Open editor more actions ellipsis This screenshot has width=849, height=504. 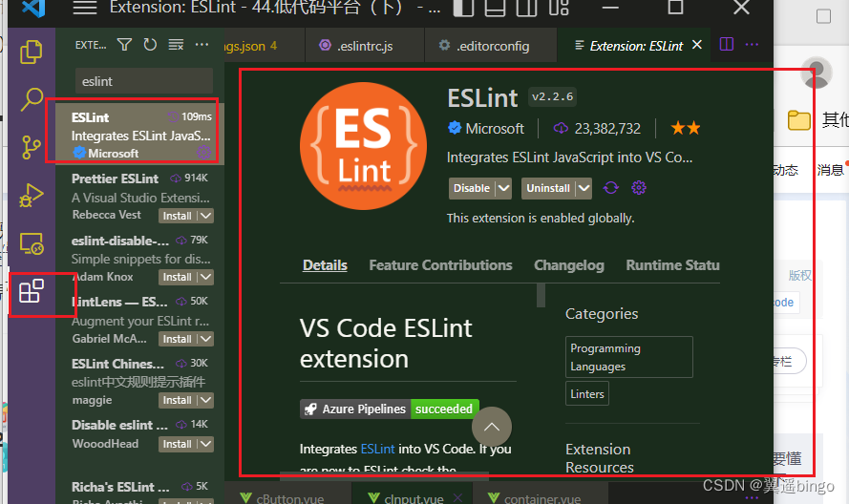point(753,45)
